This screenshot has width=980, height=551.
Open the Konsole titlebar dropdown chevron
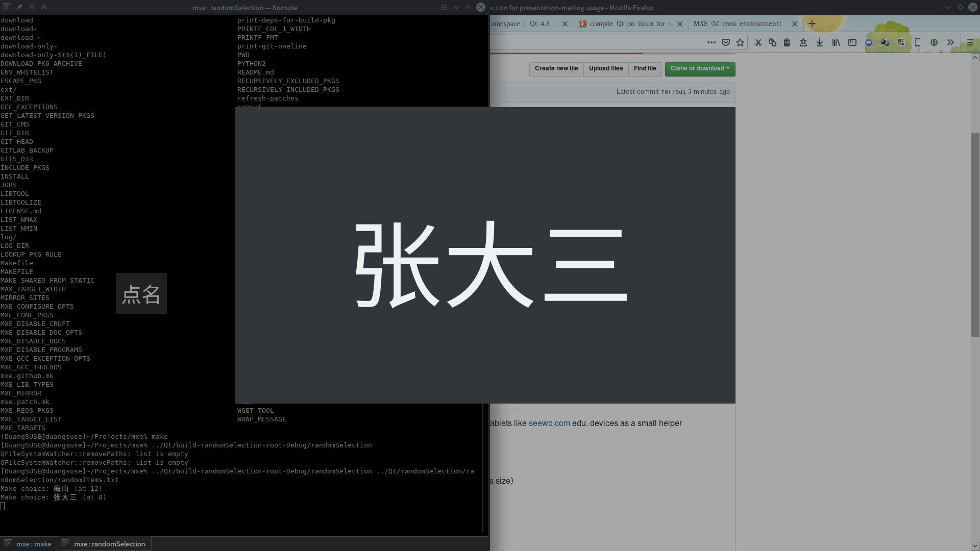(456, 7)
